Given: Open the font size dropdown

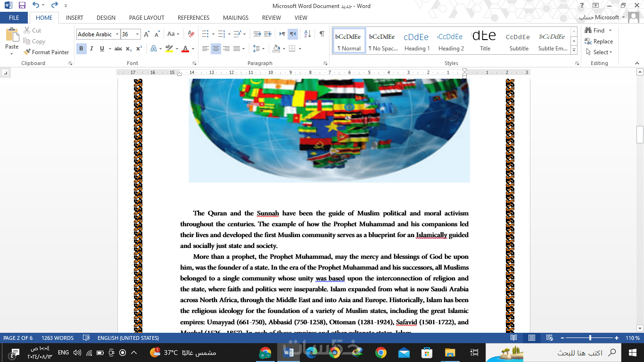Looking at the screenshot, I should click(x=138, y=34).
